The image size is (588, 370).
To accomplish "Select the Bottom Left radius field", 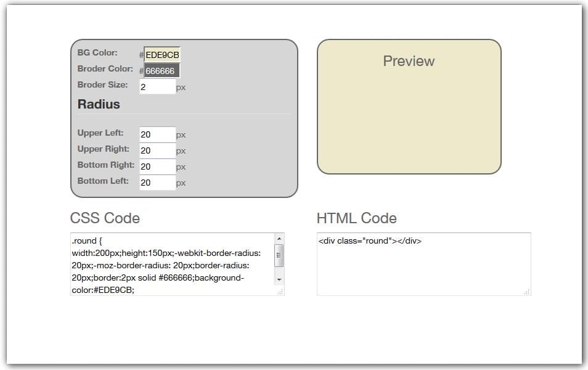I will pyautogui.click(x=158, y=182).
